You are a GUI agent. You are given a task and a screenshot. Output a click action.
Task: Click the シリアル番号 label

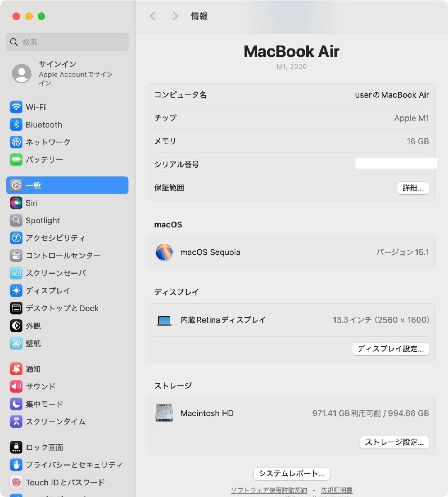coord(177,164)
